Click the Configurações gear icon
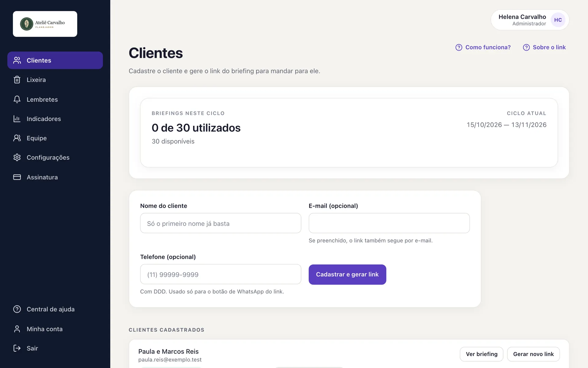This screenshot has width=588, height=368. (17, 157)
